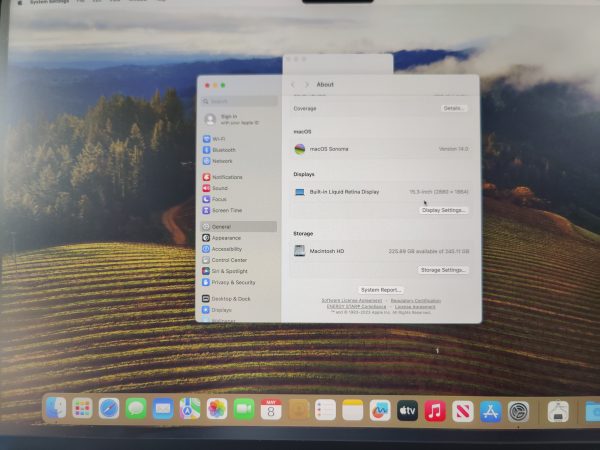
Task: Go back using the left chevron
Action: 293,85
